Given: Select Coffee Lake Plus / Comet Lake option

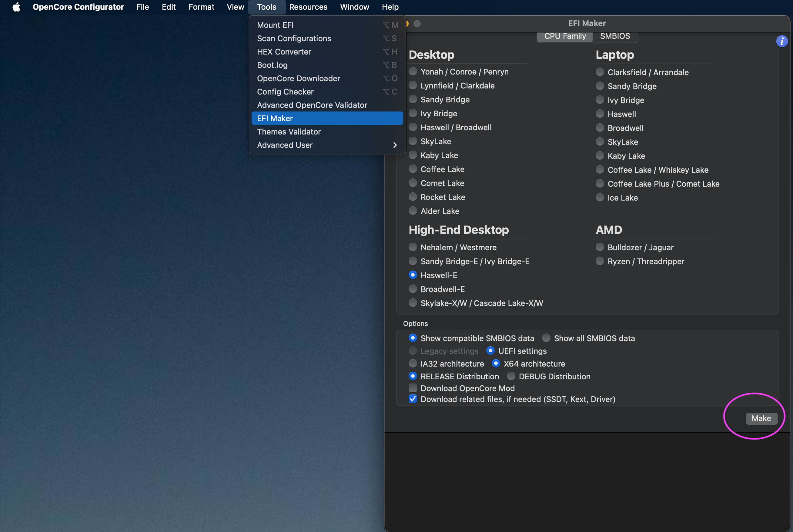Looking at the screenshot, I should [x=600, y=183].
